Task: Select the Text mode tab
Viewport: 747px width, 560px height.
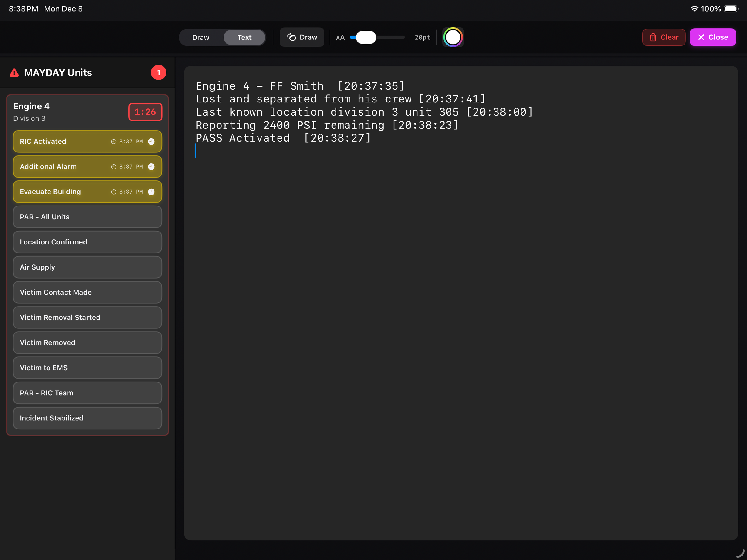Action: click(x=244, y=37)
